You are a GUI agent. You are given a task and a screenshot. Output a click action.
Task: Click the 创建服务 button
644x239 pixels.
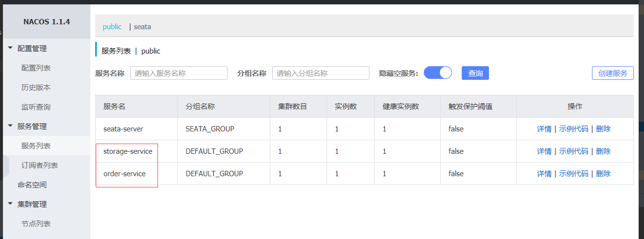pyautogui.click(x=612, y=73)
